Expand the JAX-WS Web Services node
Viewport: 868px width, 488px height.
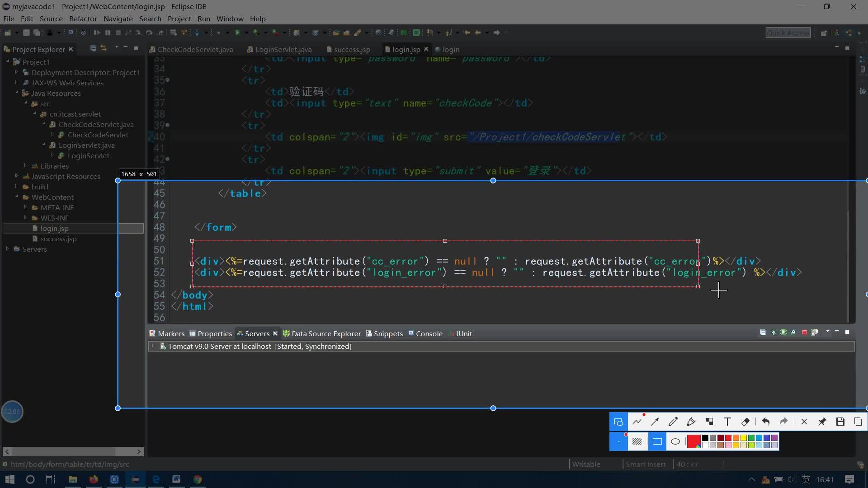pyautogui.click(x=17, y=82)
